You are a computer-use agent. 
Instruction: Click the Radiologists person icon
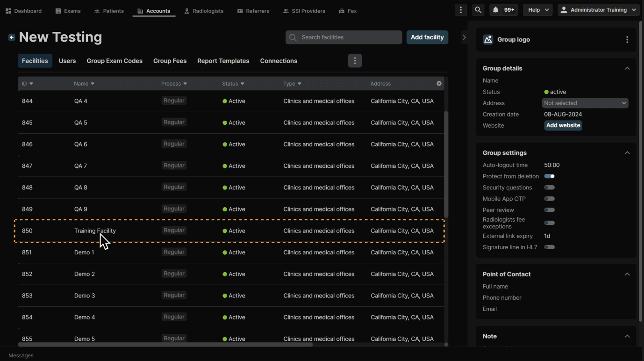(x=187, y=11)
